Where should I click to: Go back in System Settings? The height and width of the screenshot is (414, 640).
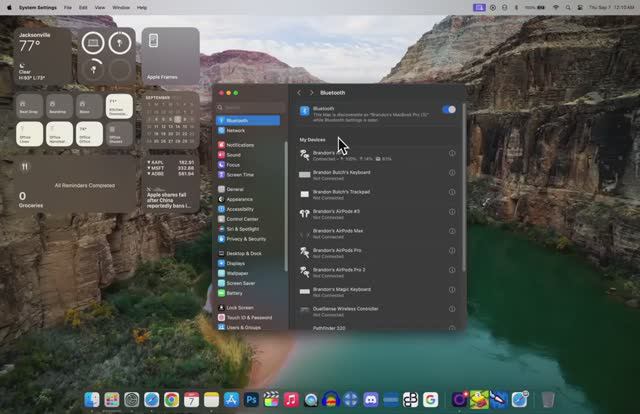point(299,93)
